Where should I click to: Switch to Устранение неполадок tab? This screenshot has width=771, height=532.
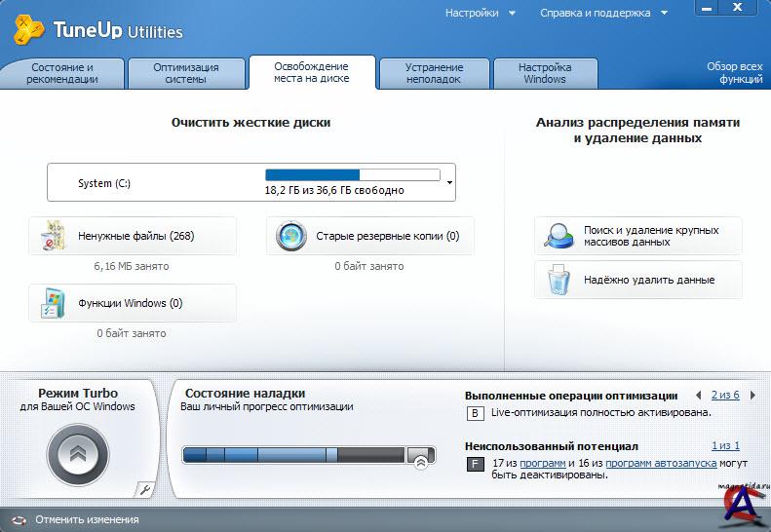[x=434, y=73]
